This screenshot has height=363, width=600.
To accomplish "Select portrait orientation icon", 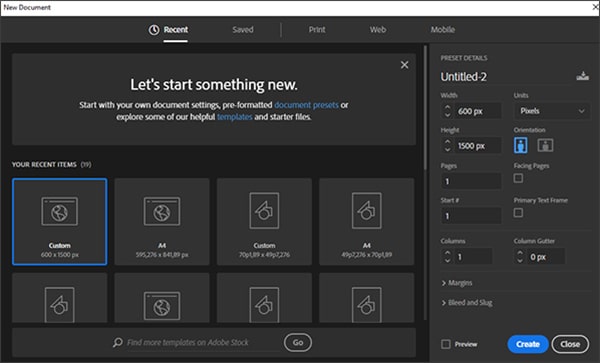I will (520, 145).
